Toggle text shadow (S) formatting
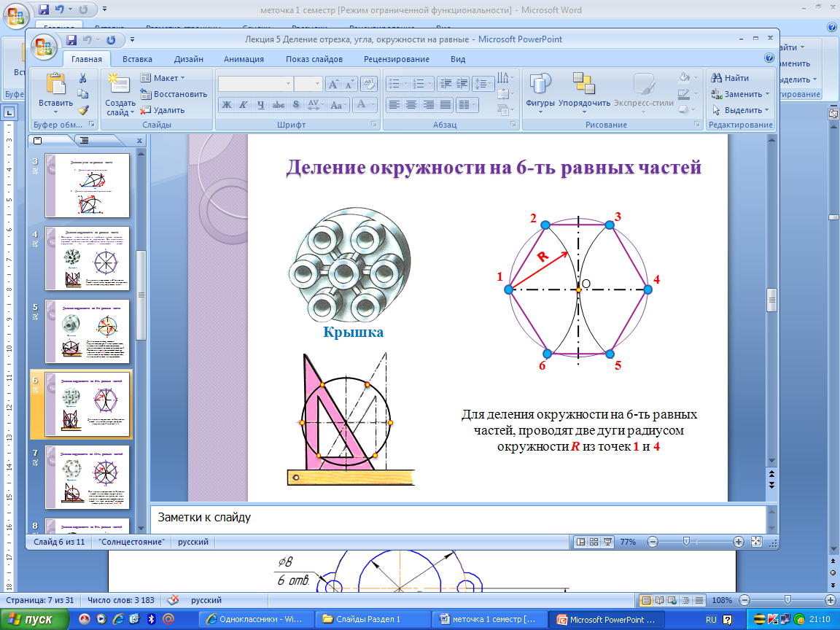Screen dimensions: 840x630 (296, 105)
